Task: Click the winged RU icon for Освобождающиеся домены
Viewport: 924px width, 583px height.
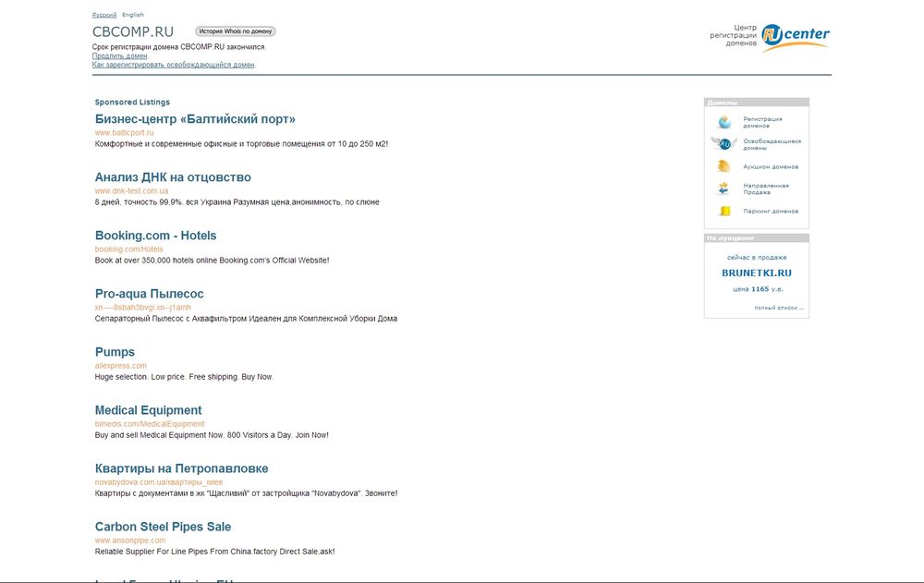Action: (723, 144)
